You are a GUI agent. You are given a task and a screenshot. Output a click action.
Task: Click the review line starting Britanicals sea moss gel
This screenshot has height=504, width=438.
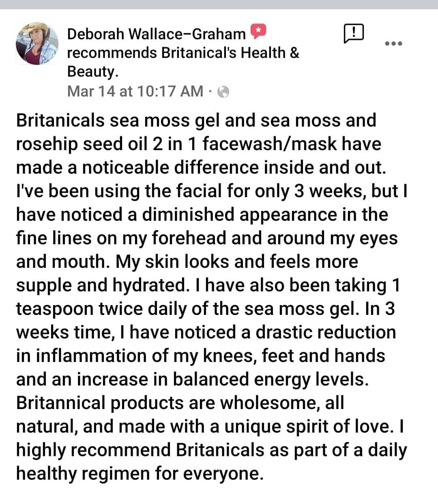tap(196, 121)
